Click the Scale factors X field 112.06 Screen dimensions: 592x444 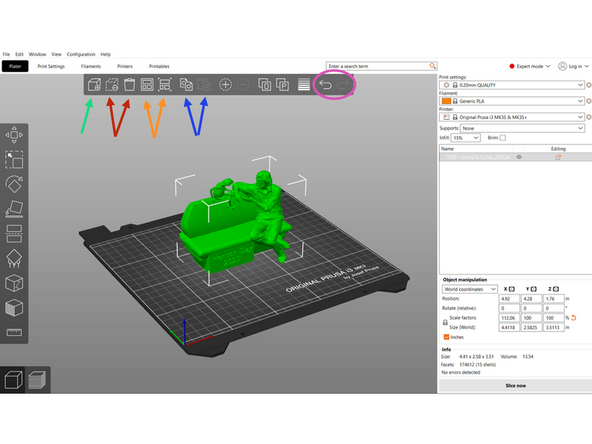[x=509, y=318]
